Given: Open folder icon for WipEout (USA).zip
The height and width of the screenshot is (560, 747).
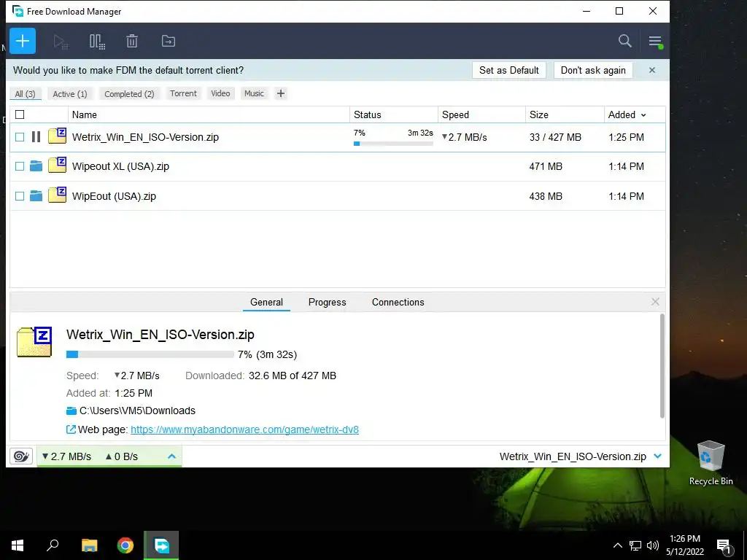Looking at the screenshot, I should [36, 195].
